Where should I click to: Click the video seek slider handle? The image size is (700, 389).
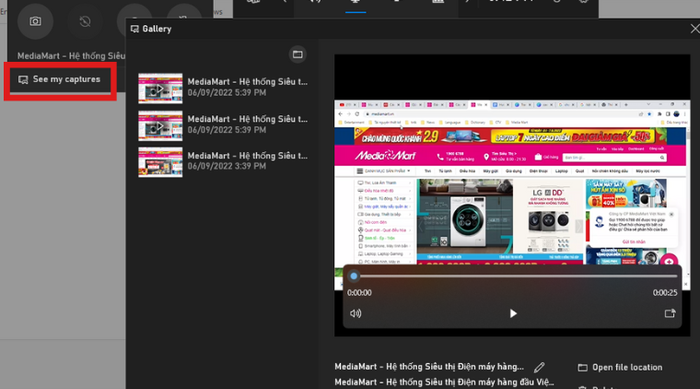click(354, 276)
